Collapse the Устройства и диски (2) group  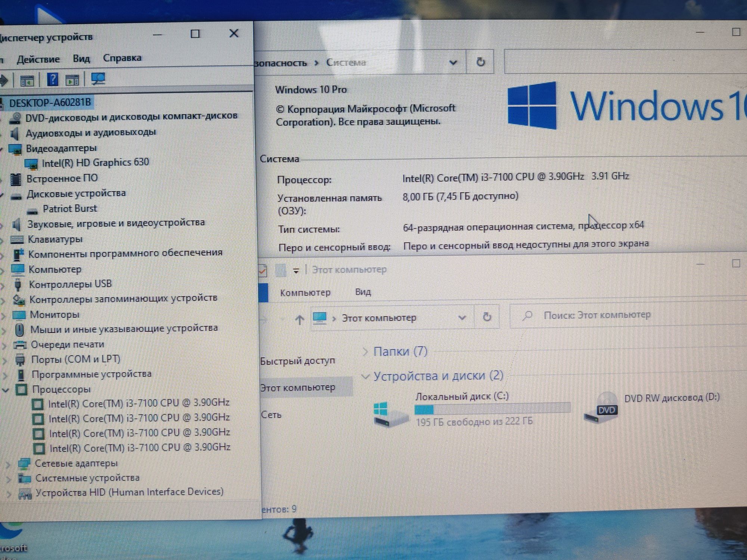365,377
